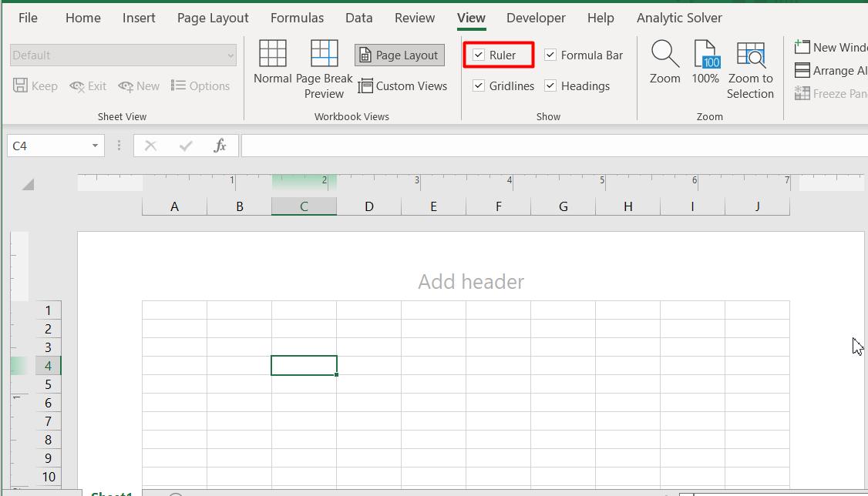
Task: Open the Name Box dropdown
Action: (94, 146)
